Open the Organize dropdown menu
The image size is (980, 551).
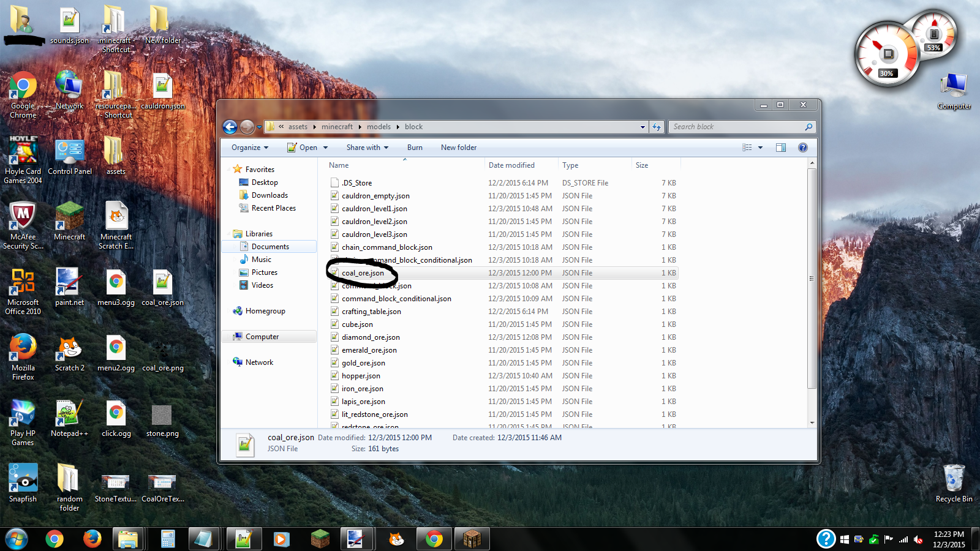click(x=249, y=148)
